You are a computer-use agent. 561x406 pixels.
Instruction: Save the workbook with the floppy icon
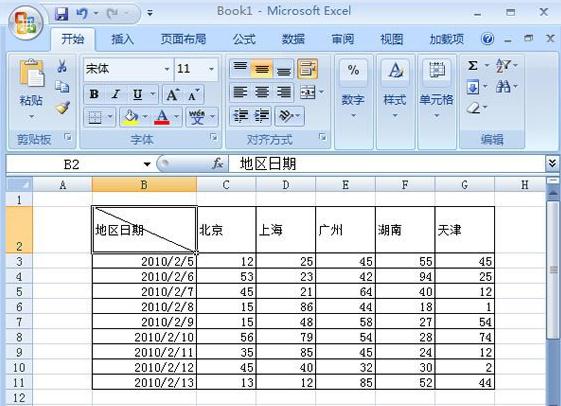[x=62, y=14]
